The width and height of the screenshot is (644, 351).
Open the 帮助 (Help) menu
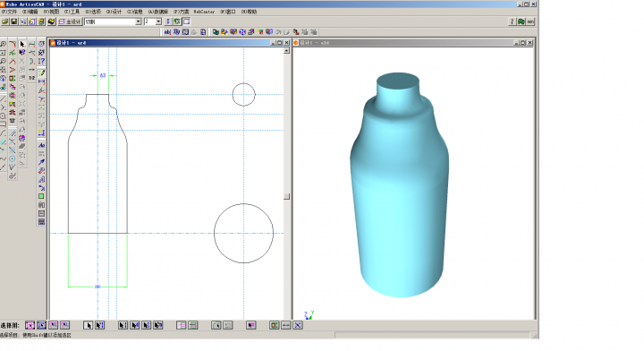[249, 12]
